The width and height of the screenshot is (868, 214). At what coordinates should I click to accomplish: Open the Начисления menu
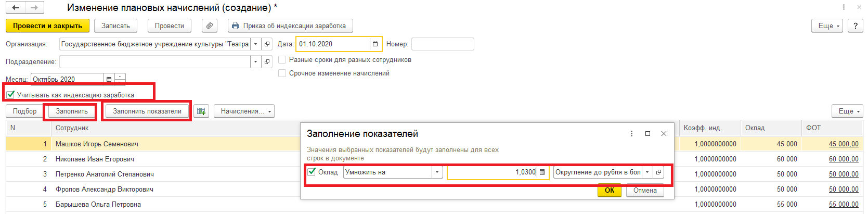pyautogui.click(x=243, y=111)
